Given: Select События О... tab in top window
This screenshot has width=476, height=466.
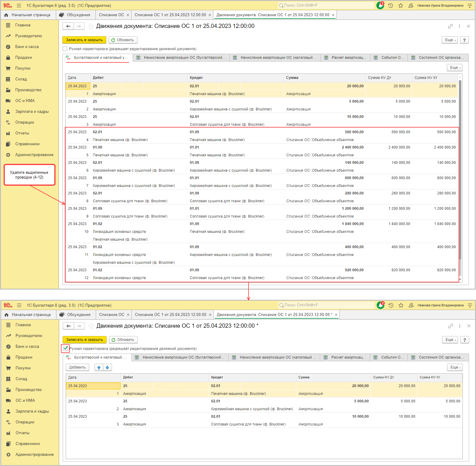Looking at the screenshot, I should click(x=389, y=58).
